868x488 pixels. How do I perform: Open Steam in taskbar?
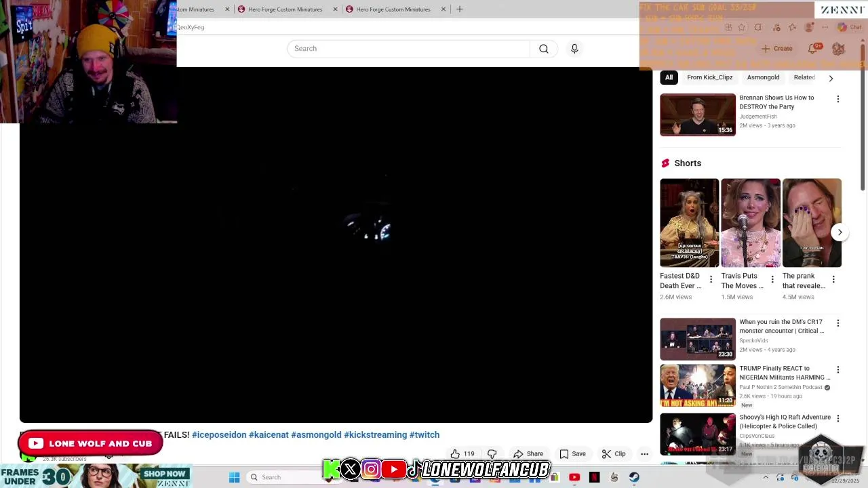click(x=634, y=477)
